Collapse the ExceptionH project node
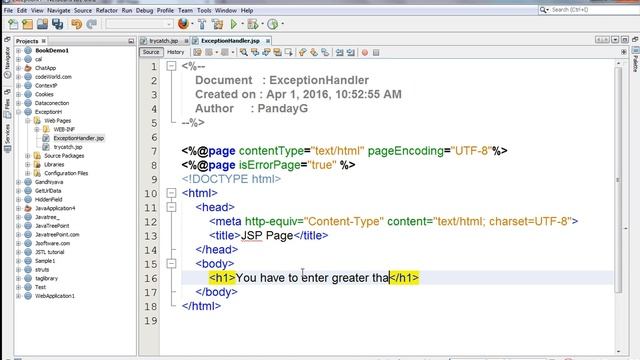The width and height of the screenshot is (640, 360). pos(18,112)
